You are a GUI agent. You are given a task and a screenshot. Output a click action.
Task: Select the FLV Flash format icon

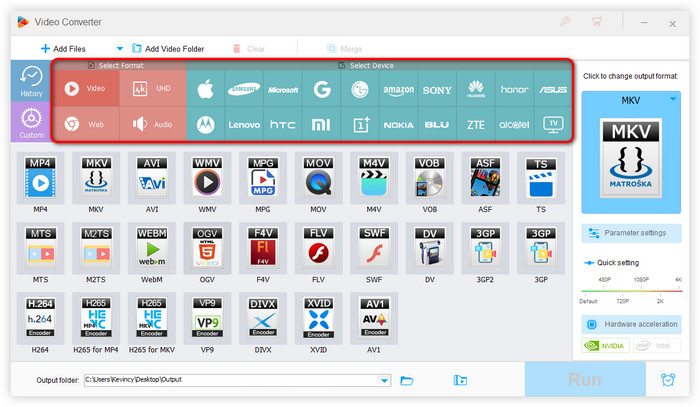pos(318,248)
